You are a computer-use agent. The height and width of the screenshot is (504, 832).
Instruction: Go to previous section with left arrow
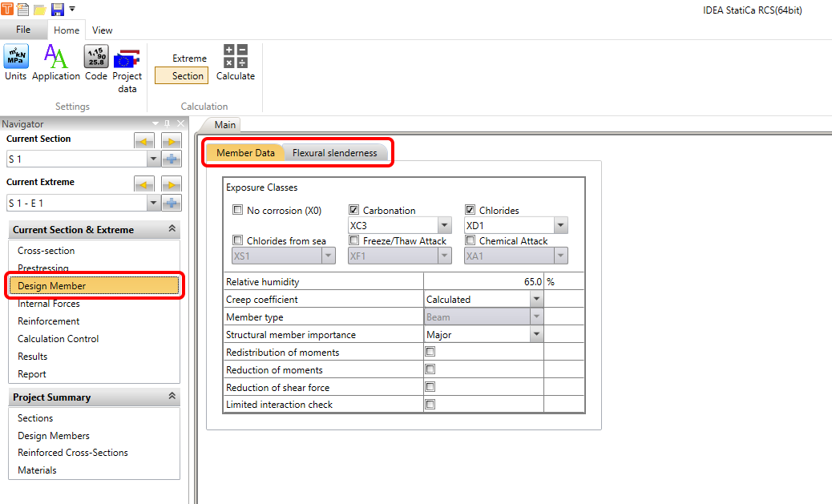pyautogui.click(x=144, y=142)
